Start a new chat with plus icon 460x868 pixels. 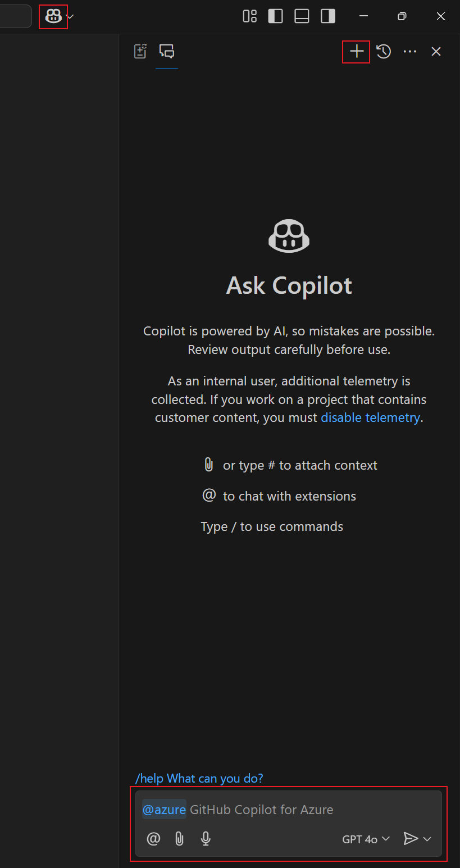point(357,52)
